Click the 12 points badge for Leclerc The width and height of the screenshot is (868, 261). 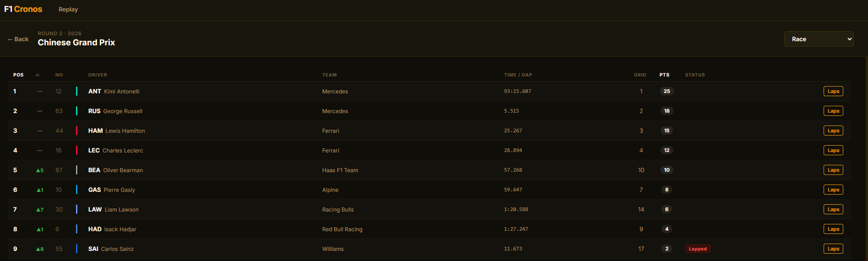667,150
